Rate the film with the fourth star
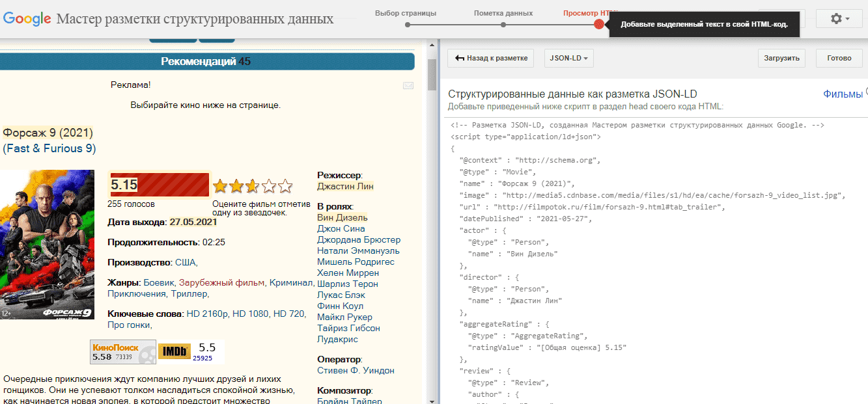Screen dimensions: 868x404 click(x=268, y=187)
